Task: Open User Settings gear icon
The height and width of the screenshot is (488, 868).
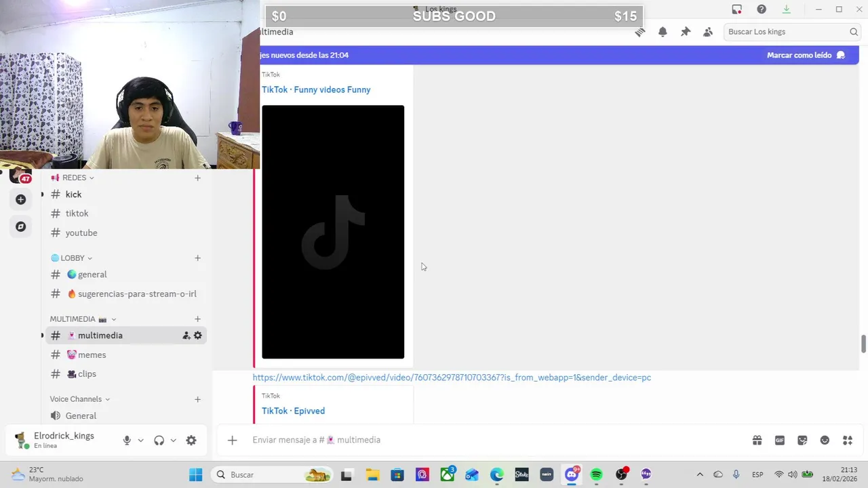Action: pyautogui.click(x=191, y=441)
